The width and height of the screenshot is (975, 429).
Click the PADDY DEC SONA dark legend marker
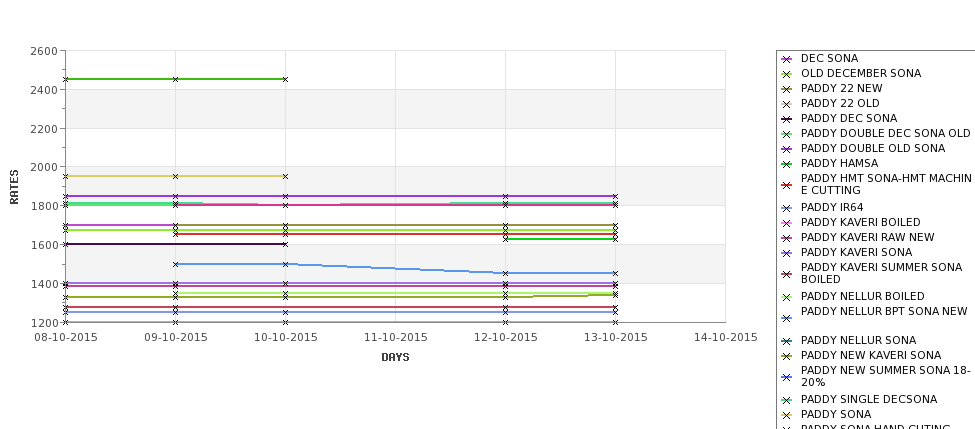click(787, 119)
